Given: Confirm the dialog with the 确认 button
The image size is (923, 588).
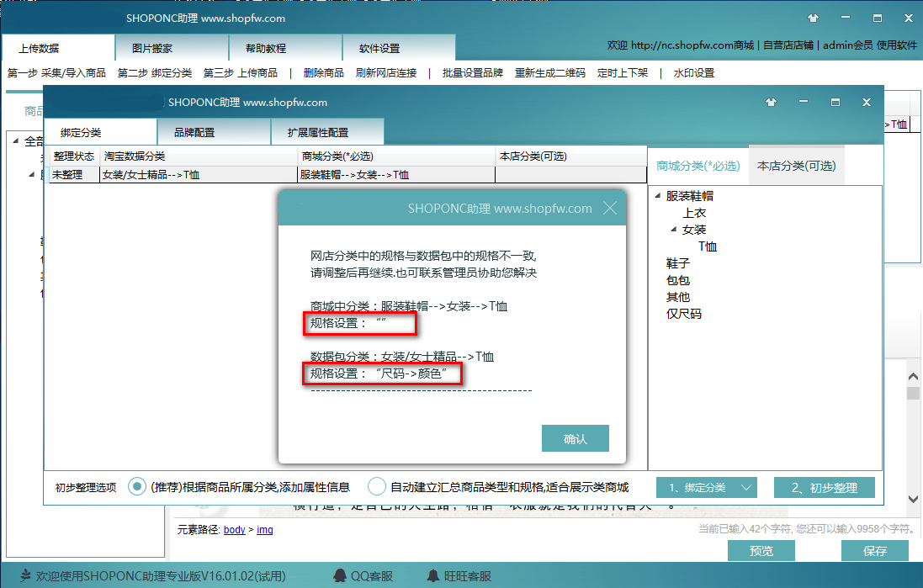Looking at the screenshot, I should tap(576, 438).
